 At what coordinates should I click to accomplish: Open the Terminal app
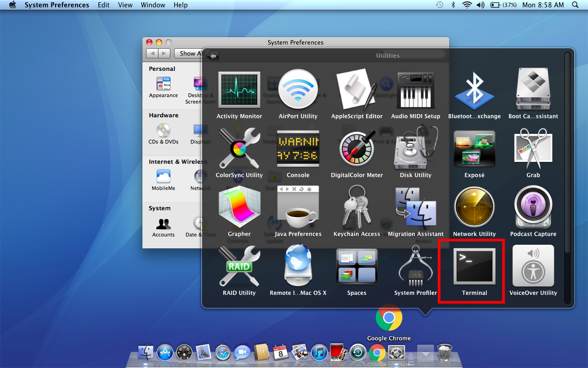(475, 272)
